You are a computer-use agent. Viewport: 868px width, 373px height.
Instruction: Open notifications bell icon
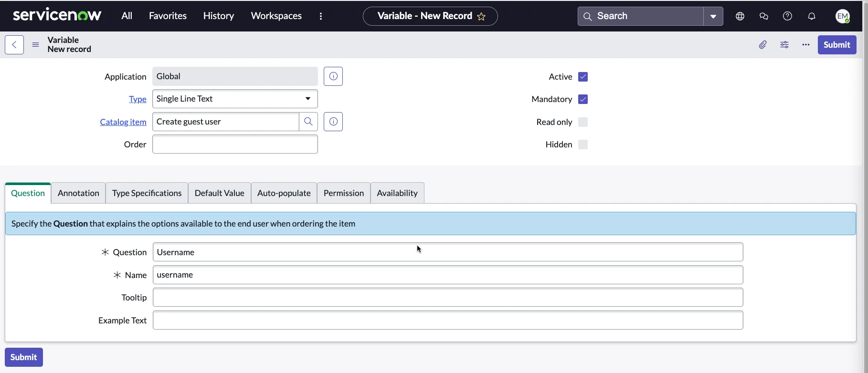coord(812,16)
